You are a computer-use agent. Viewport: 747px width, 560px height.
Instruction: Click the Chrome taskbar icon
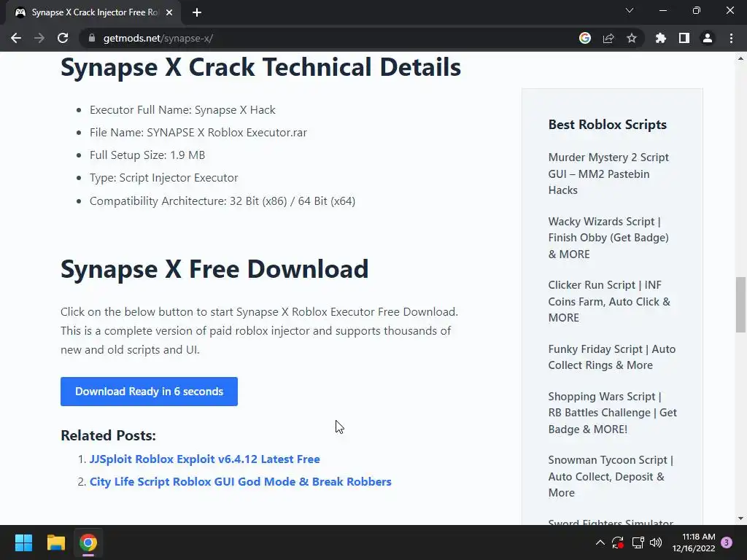click(88, 542)
